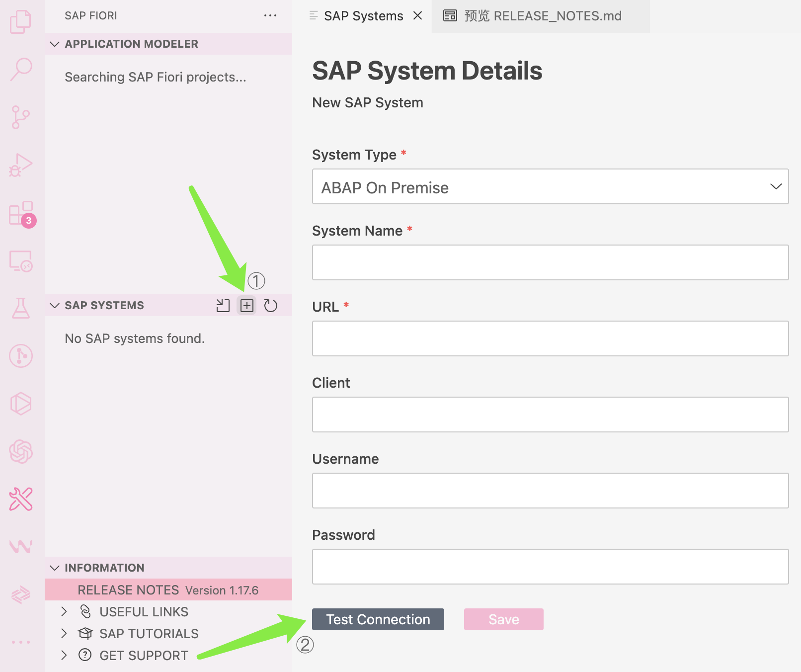Select the Get Support label
The height and width of the screenshot is (672, 801).
click(x=144, y=655)
